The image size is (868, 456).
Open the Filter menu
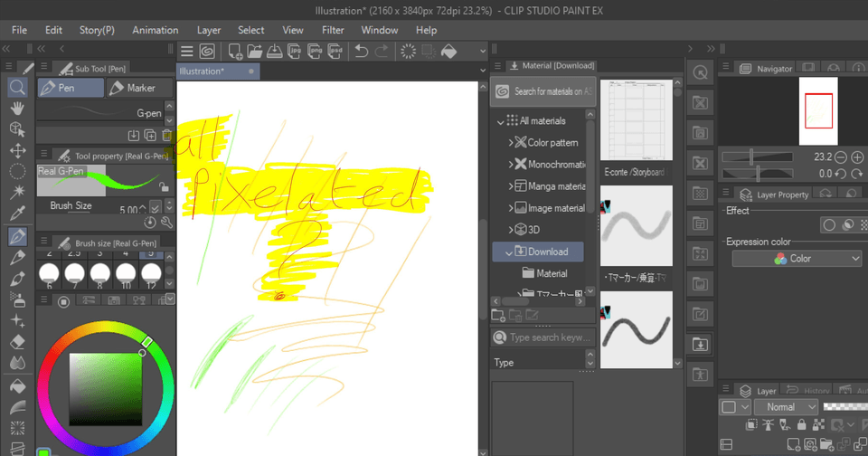pyautogui.click(x=333, y=30)
